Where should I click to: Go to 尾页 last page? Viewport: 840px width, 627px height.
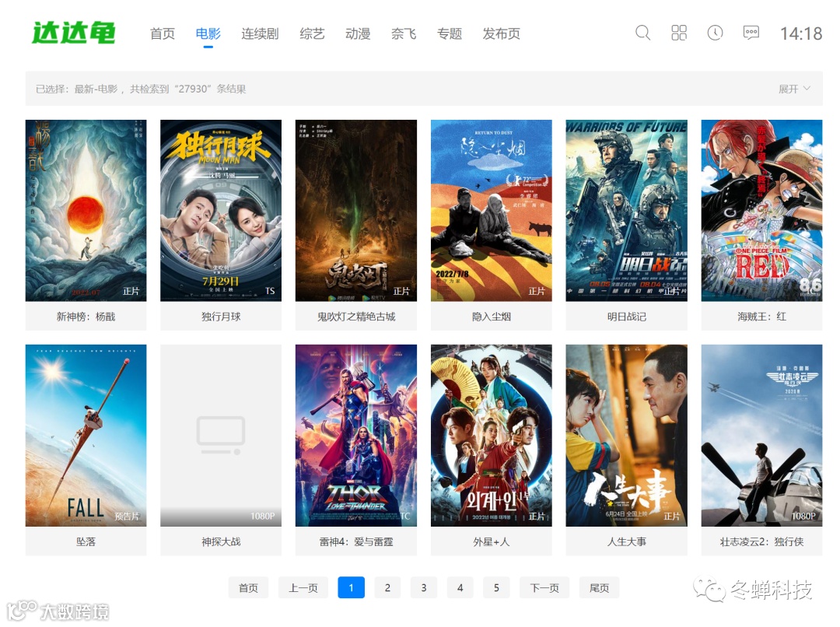coord(599,588)
